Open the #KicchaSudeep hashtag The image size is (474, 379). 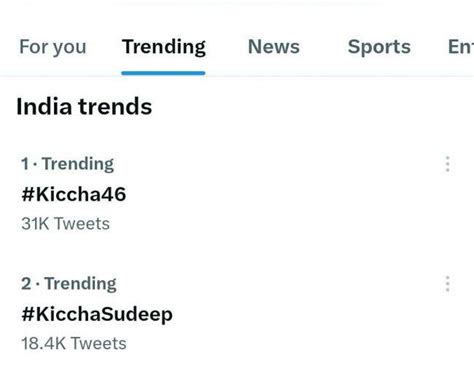(97, 314)
